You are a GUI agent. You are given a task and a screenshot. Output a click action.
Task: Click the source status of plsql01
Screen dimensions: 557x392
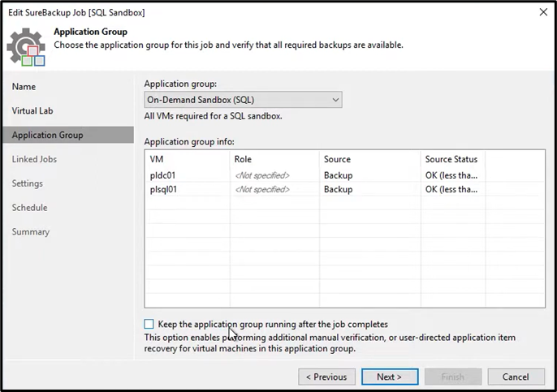click(451, 189)
